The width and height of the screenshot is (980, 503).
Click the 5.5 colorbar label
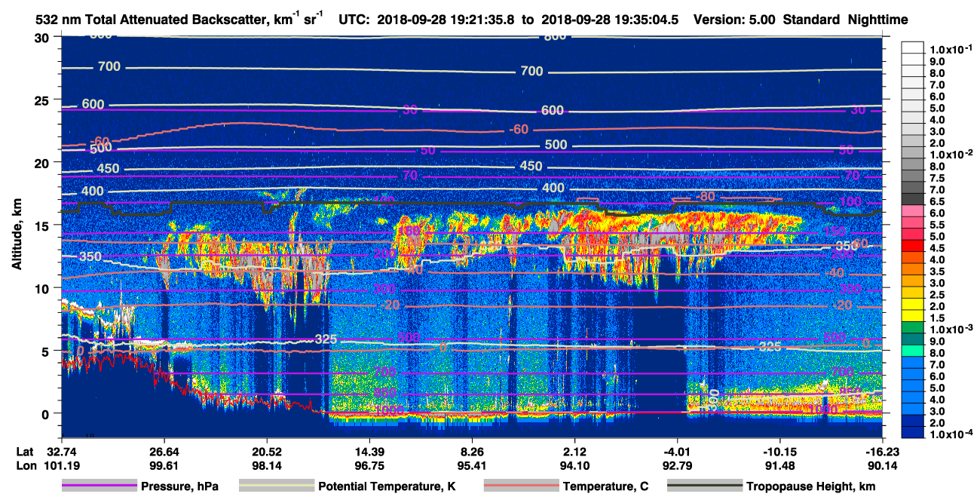(x=937, y=224)
